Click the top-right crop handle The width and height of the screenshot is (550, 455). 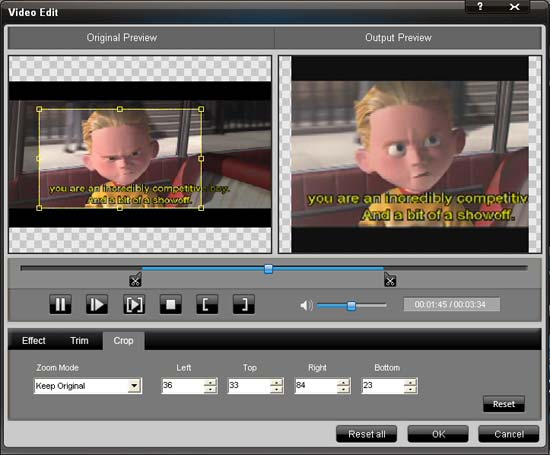(201, 109)
